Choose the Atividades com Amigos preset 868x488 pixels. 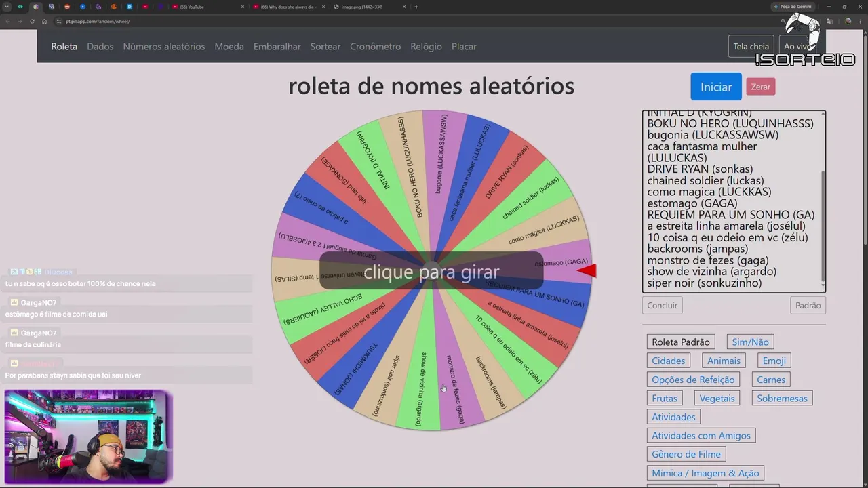701,435
